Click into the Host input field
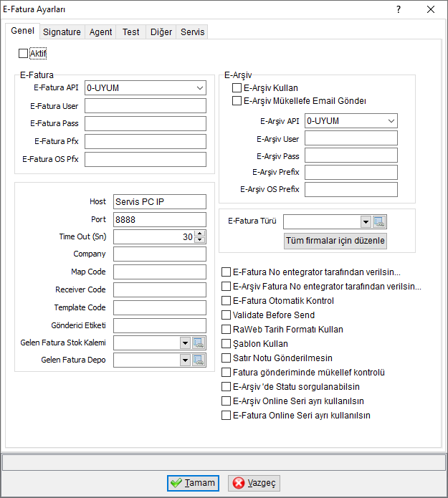Image resolution: width=448 pixels, height=498 pixels. (160, 202)
